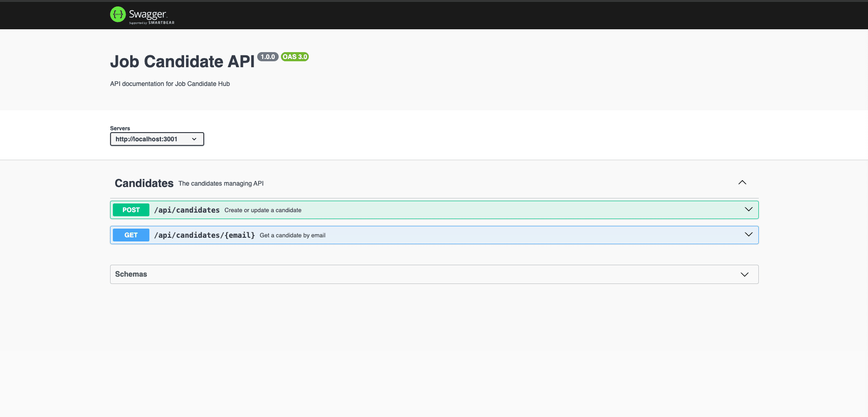This screenshot has height=417, width=868.
Task: Click the Candidates tag heading
Action: (144, 183)
